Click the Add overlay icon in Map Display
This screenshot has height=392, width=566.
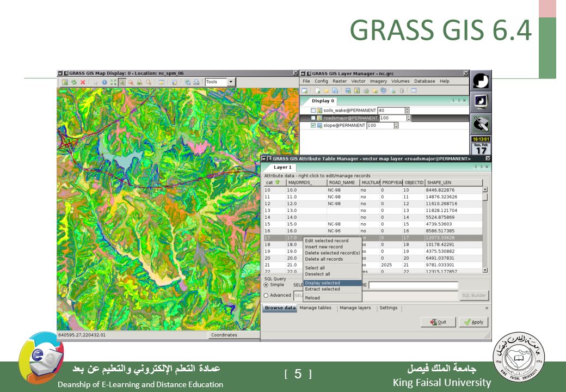point(175,82)
